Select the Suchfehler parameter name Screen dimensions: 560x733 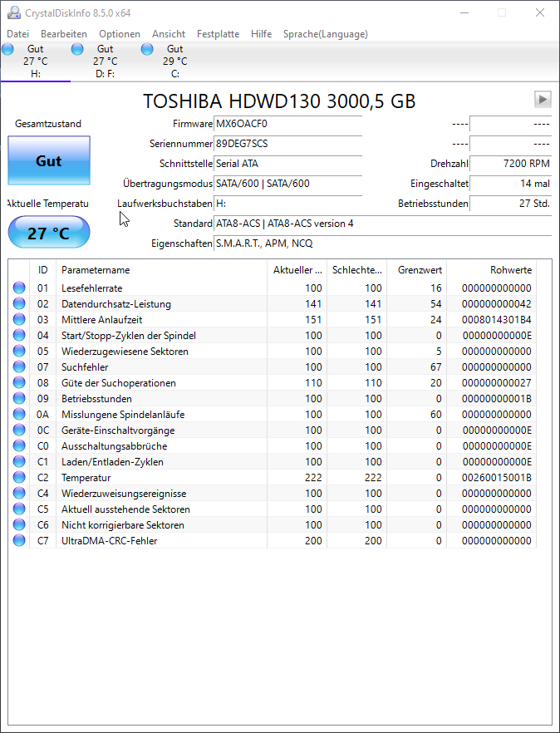click(85, 367)
